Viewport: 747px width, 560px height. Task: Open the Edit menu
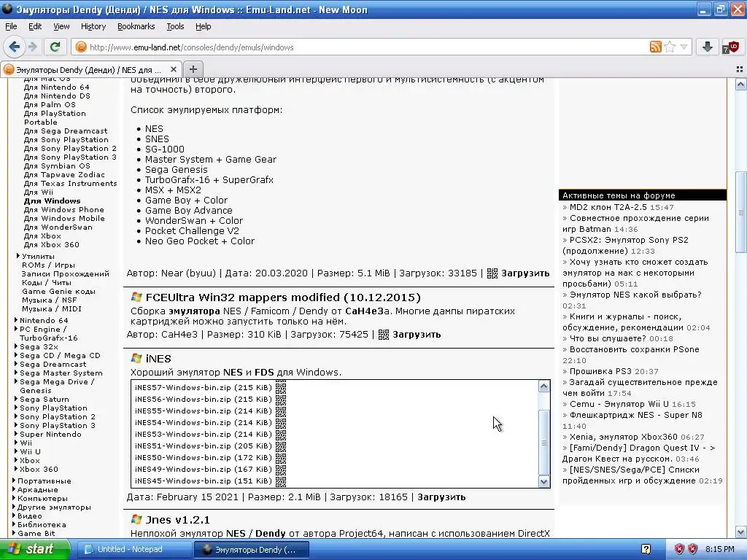[35, 26]
